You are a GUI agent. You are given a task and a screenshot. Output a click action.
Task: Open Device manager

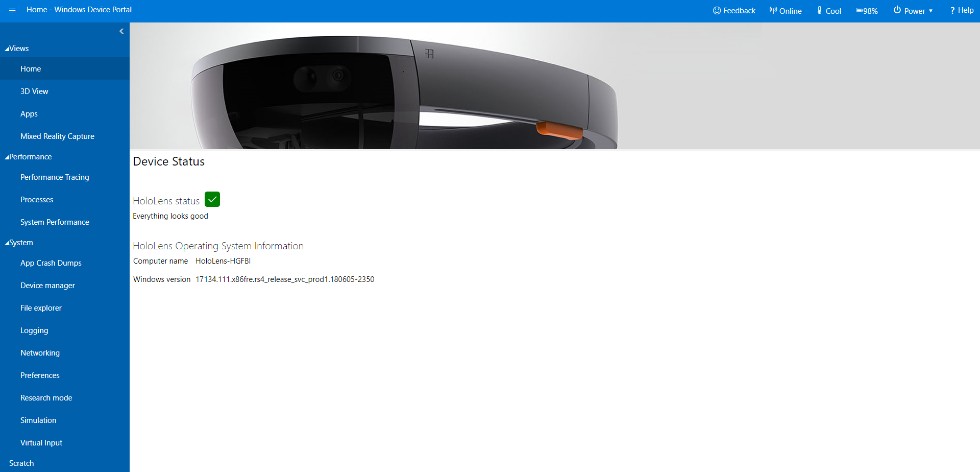pyautogui.click(x=65, y=286)
